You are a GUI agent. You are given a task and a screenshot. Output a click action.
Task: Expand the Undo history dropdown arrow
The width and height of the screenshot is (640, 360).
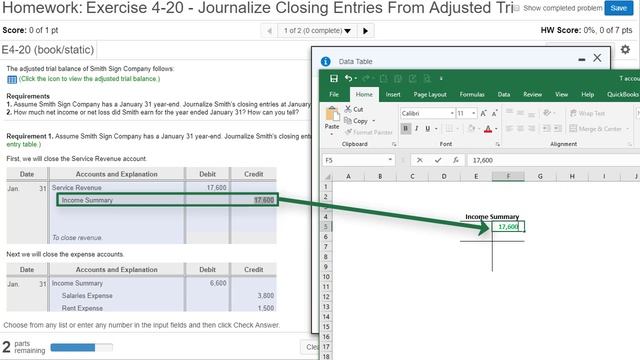point(356,78)
